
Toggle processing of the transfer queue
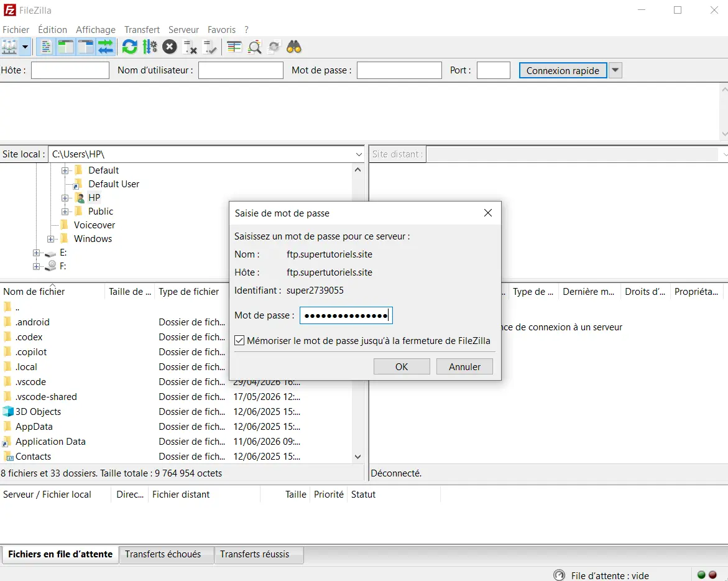click(149, 47)
